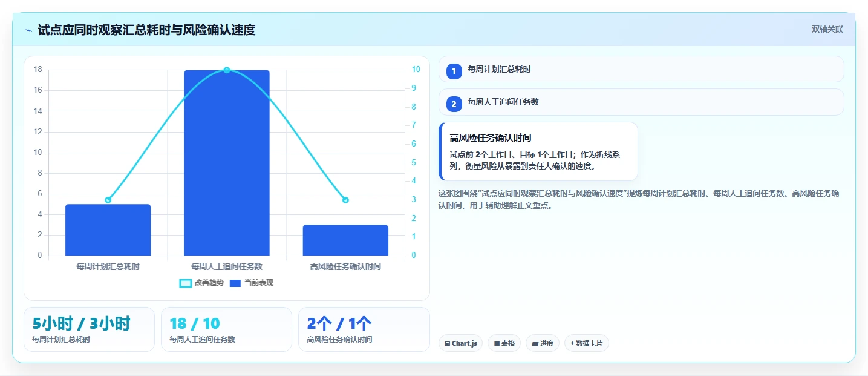Click the trend line point above the 高风险任务确认时间 bar

(345, 200)
